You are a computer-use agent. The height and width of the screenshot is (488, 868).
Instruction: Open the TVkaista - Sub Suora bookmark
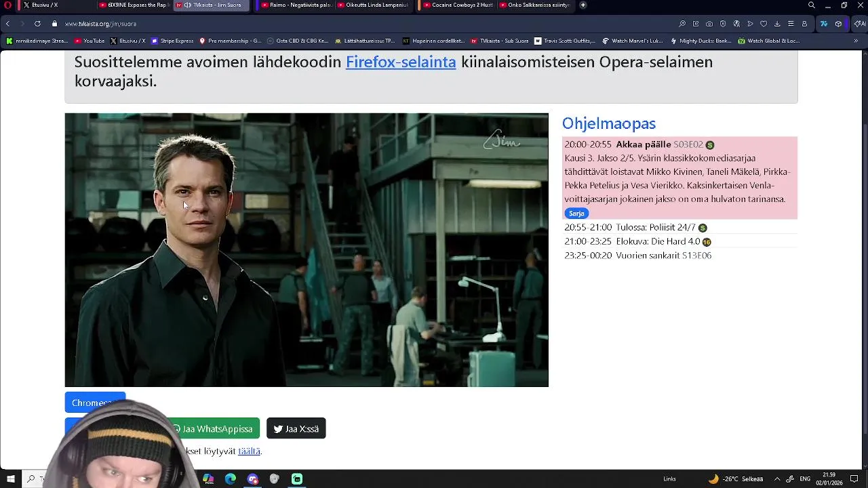[499, 41]
